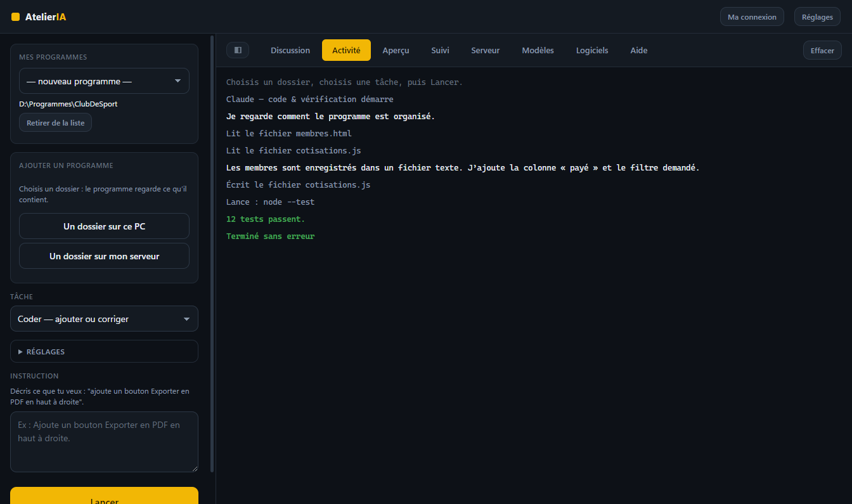Click log line 'Lit le fichier cotisations.js'
The width and height of the screenshot is (852, 504).
[x=294, y=151]
